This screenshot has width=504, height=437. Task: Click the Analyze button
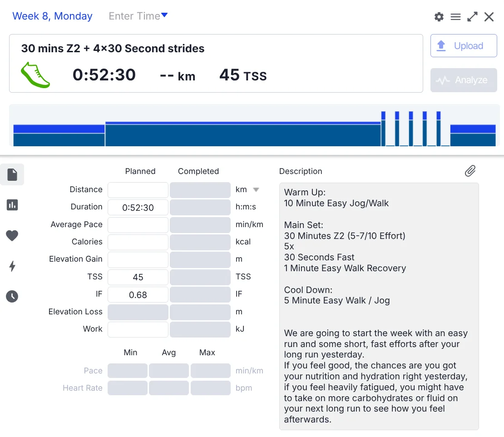click(463, 80)
